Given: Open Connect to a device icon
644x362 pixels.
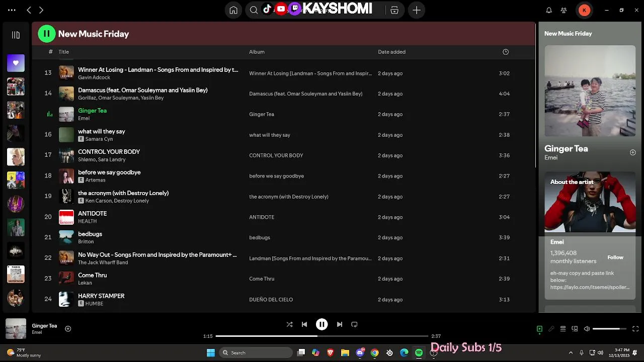Looking at the screenshot, I should 575,329.
